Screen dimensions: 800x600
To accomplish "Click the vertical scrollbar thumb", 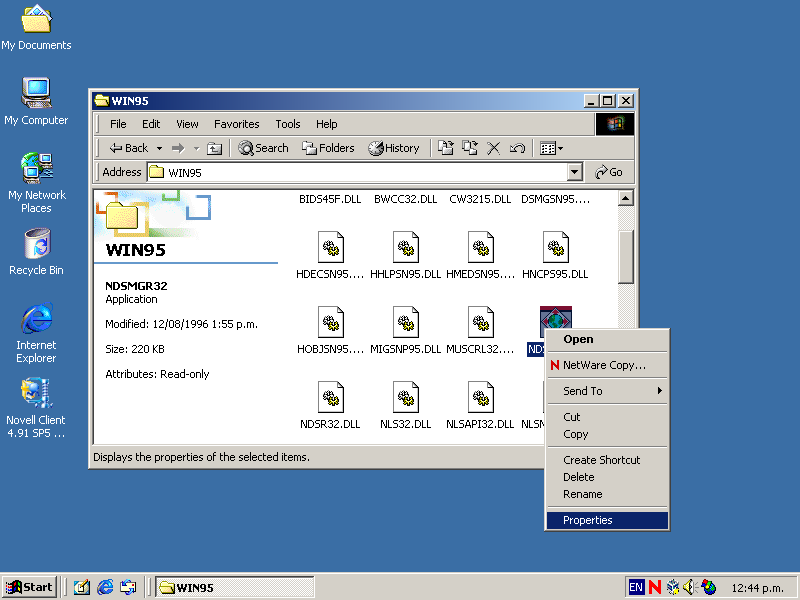I will coord(626,257).
